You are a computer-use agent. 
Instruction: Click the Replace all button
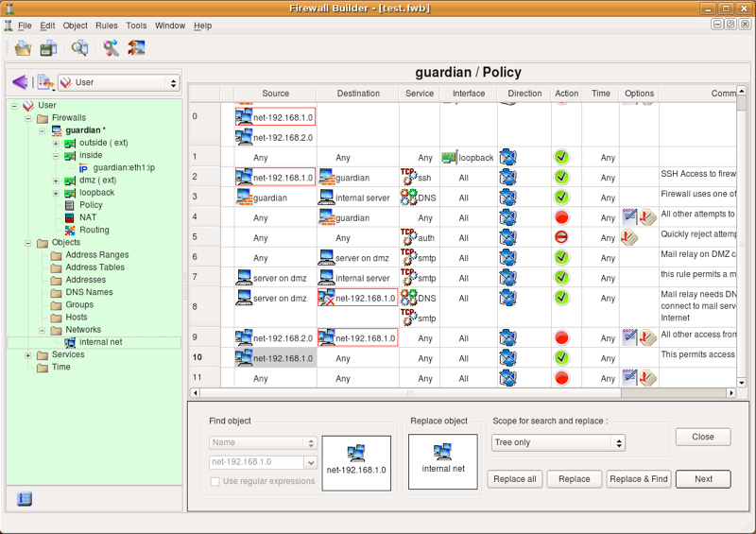(x=514, y=479)
